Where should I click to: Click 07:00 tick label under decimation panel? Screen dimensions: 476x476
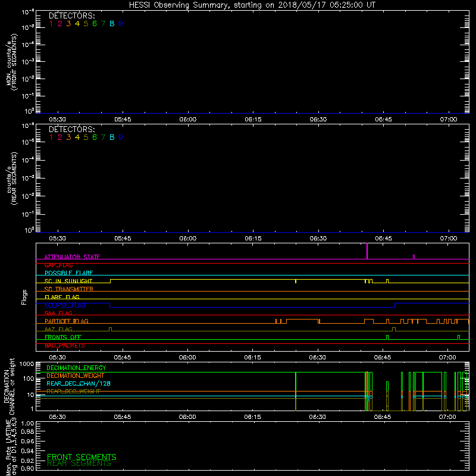click(x=447, y=417)
